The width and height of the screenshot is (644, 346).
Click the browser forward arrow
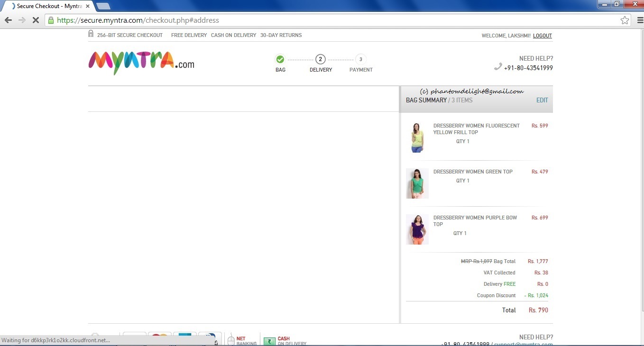click(x=22, y=20)
